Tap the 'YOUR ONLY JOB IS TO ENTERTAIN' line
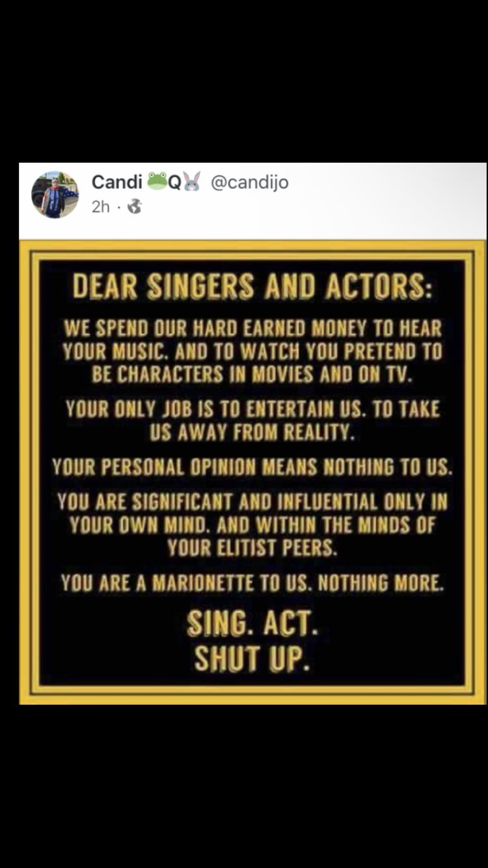488x868 pixels. [252, 409]
